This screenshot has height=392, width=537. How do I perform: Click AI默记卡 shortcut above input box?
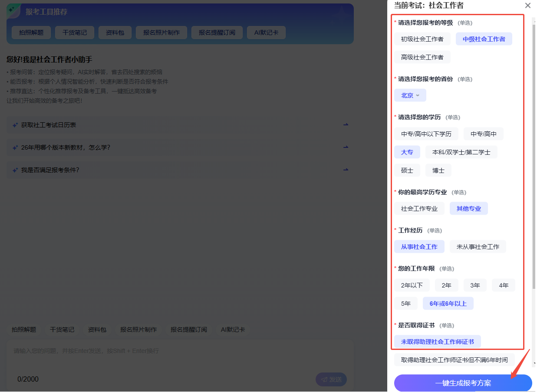click(233, 330)
